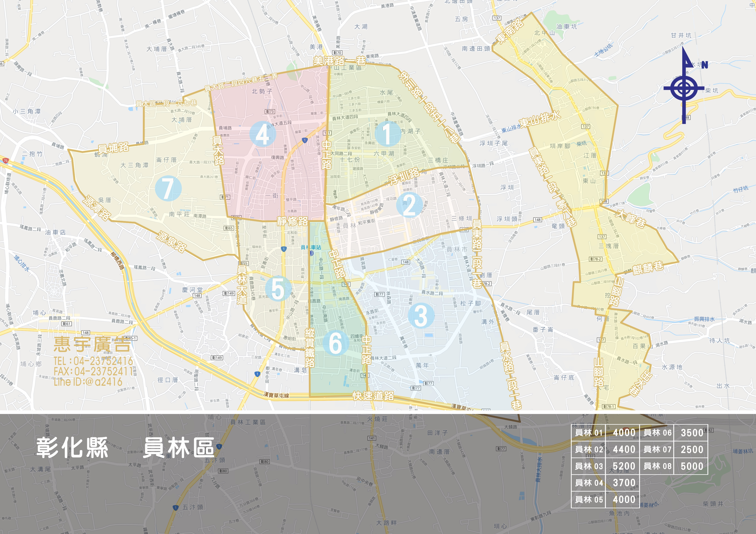The width and height of the screenshot is (756, 534).
Task: Click the 快速道路 boundary label
Action: pyautogui.click(x=373, y=396)
